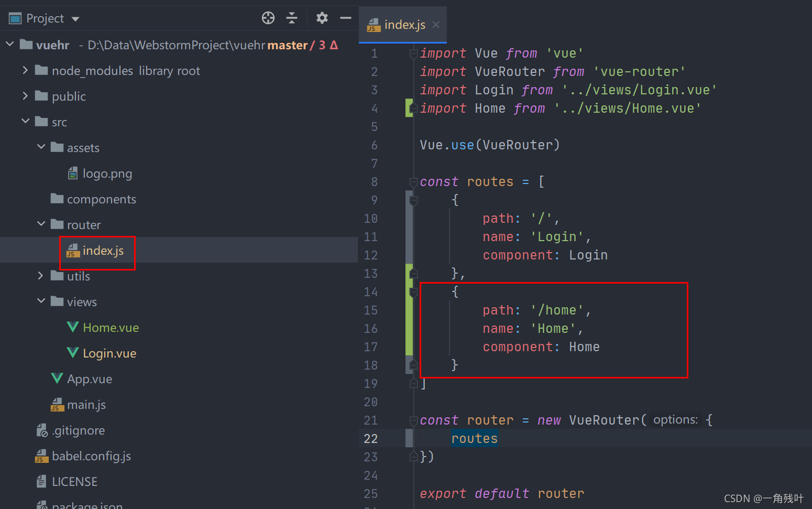Open the .gitignore file
The image size is (812, 509).
pos(78,430)
